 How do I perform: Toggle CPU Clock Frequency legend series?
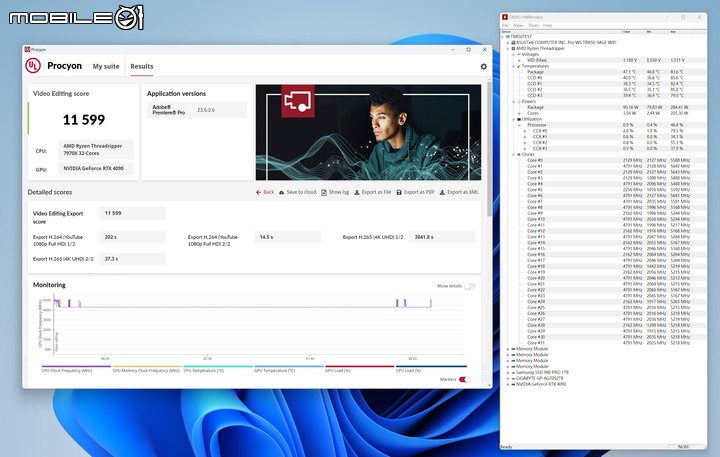point(76,369)
